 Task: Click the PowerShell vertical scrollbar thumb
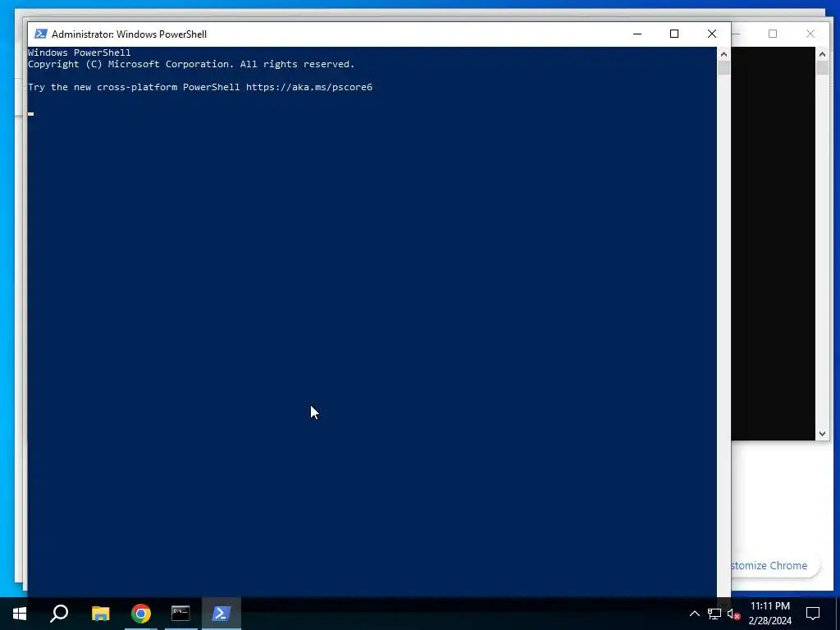[x=724, y=68]
